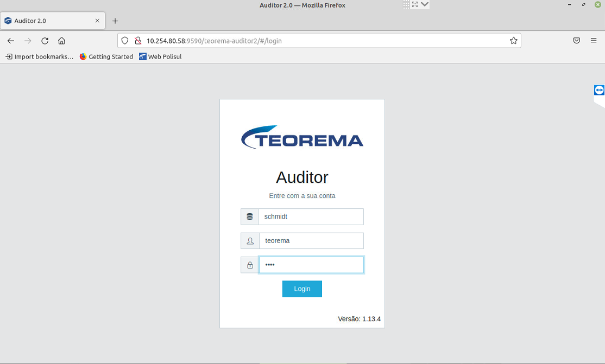The image size is (605, 364).
Task: Minimize the Firefox window
Action: click(569, 5)
